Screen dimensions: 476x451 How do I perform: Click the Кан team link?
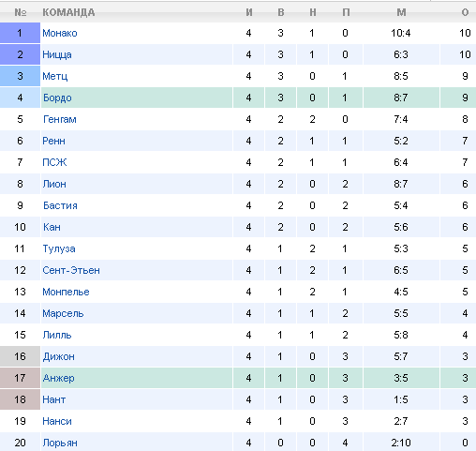tap(52, 227)
